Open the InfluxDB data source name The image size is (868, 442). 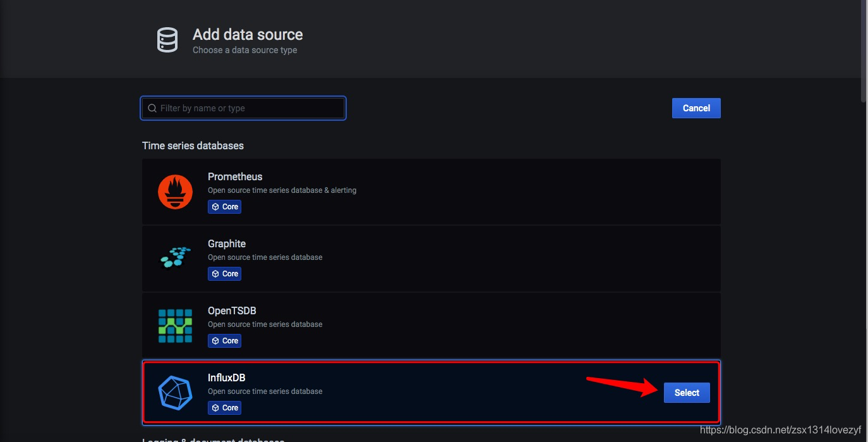[227, 378]
